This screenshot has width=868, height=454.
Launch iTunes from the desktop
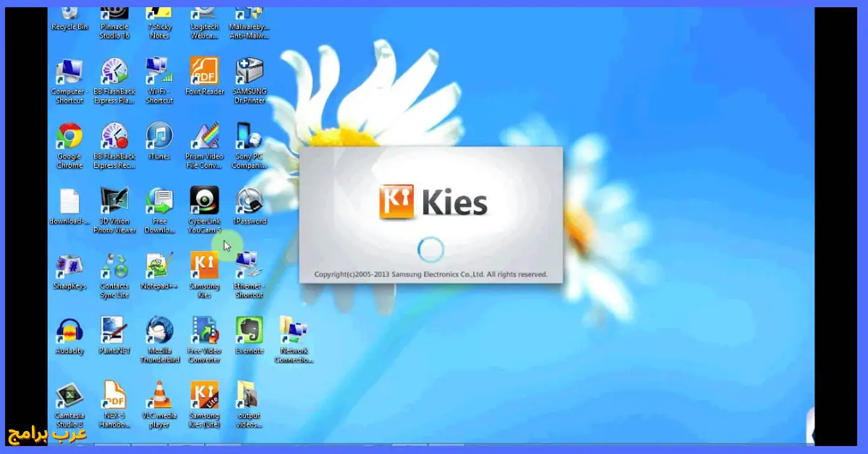(x=159, y=142)
